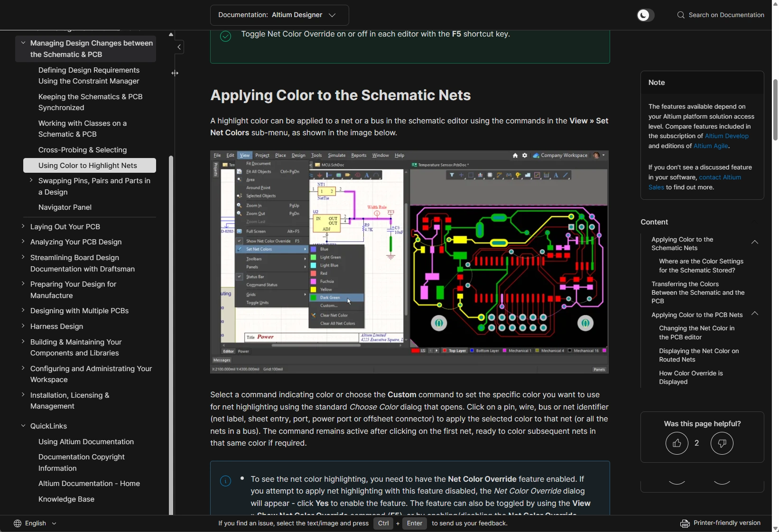Follow the Altium Develop link

pos(726,136)
